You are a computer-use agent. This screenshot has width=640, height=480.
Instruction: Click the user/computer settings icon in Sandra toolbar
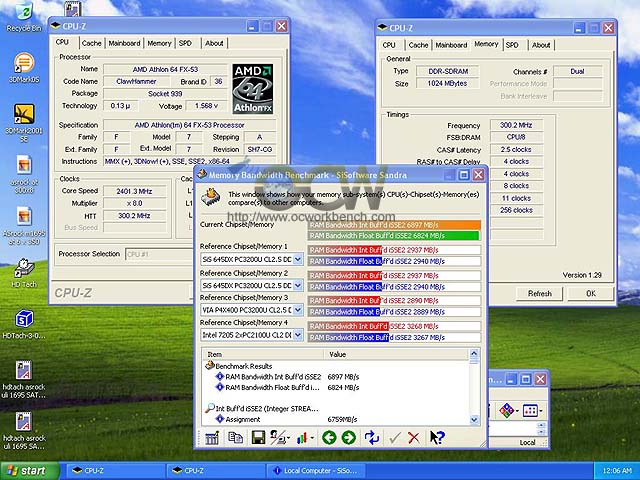(x=278, y=438)
